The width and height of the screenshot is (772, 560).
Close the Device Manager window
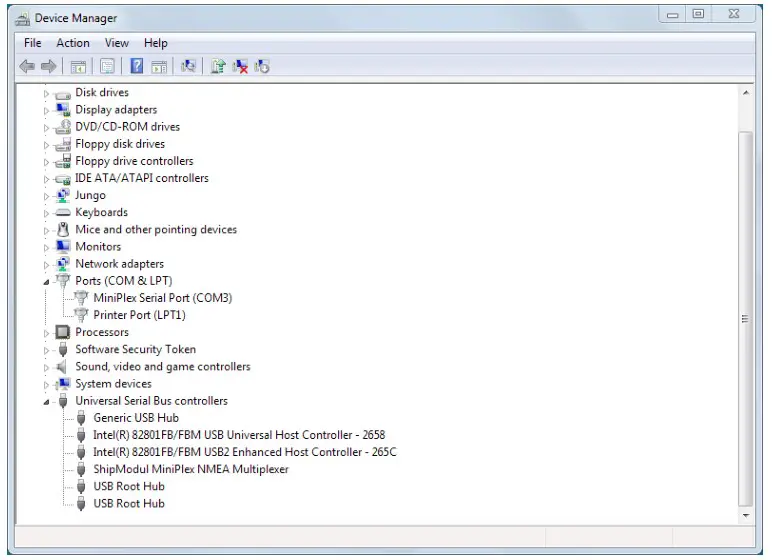coord(734,14)
